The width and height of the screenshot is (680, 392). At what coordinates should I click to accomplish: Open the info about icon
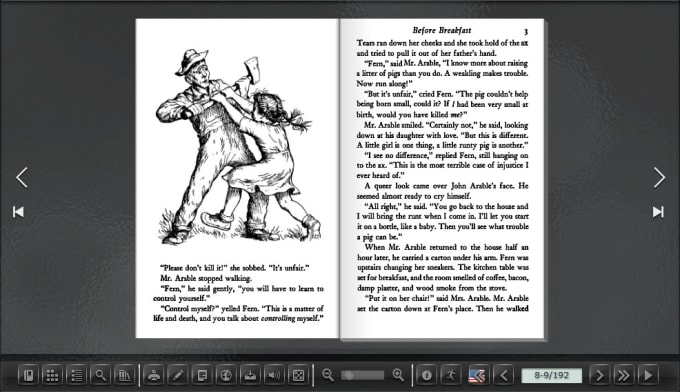(x=427, y=375)
